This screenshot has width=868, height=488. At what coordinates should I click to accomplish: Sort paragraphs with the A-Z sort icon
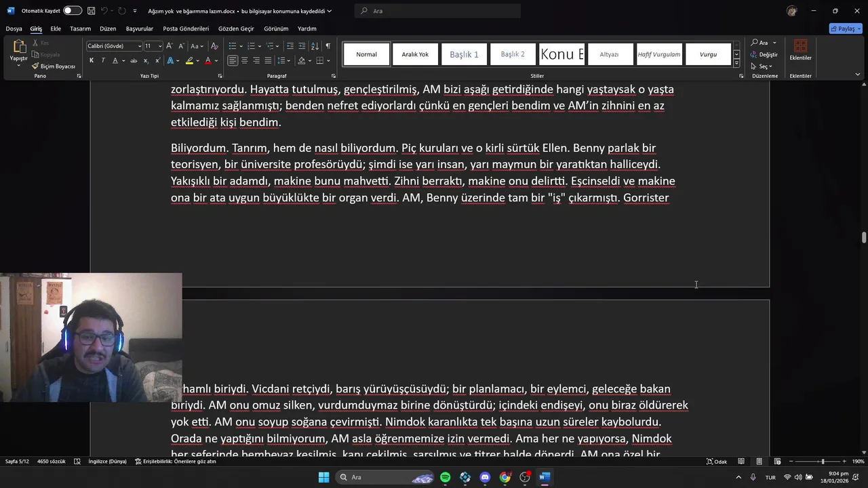(x=316, y=46)
